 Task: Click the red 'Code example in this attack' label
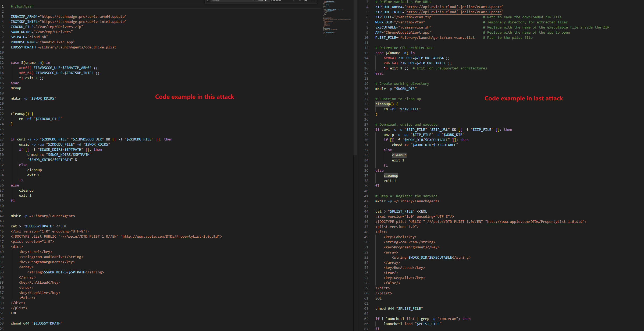point(194,97)
